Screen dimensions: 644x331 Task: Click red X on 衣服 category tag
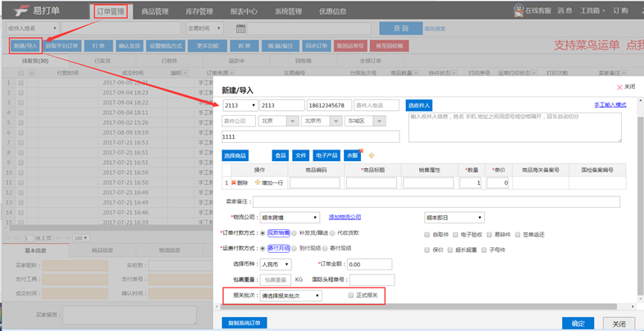(x=361, y=150)
